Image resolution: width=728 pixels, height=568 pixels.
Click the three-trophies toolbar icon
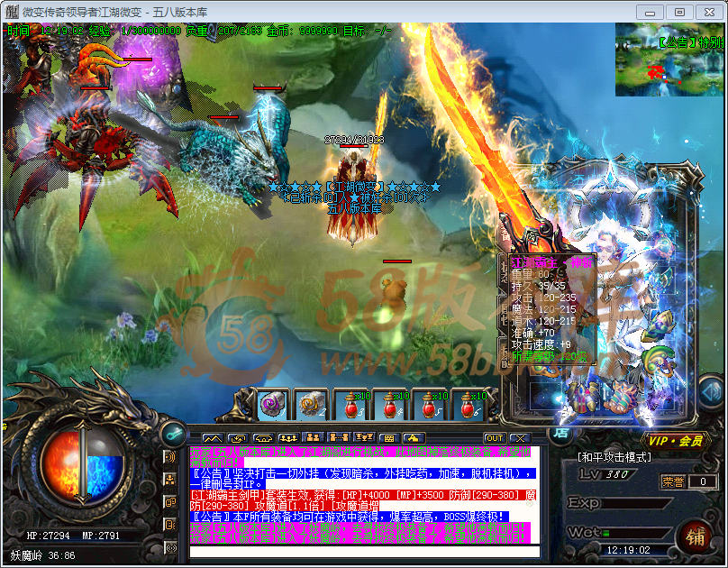click(x=364, y=438)
